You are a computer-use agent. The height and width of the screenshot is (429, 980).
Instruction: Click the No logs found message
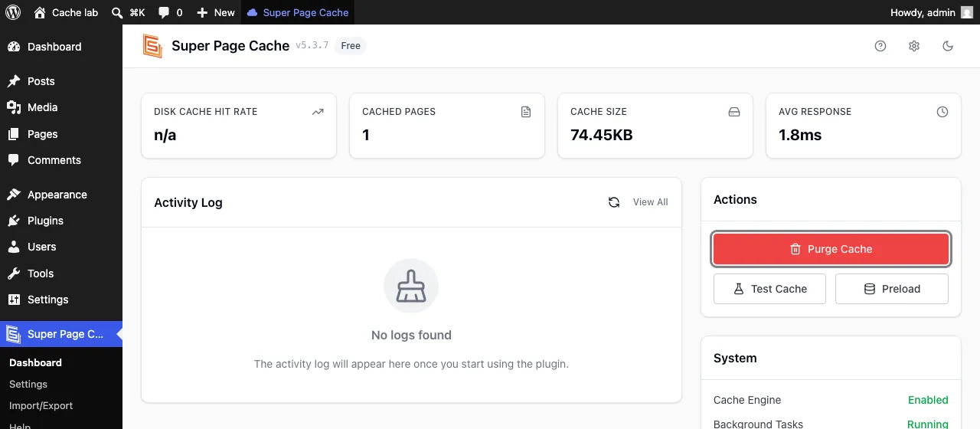click(411, 335)
